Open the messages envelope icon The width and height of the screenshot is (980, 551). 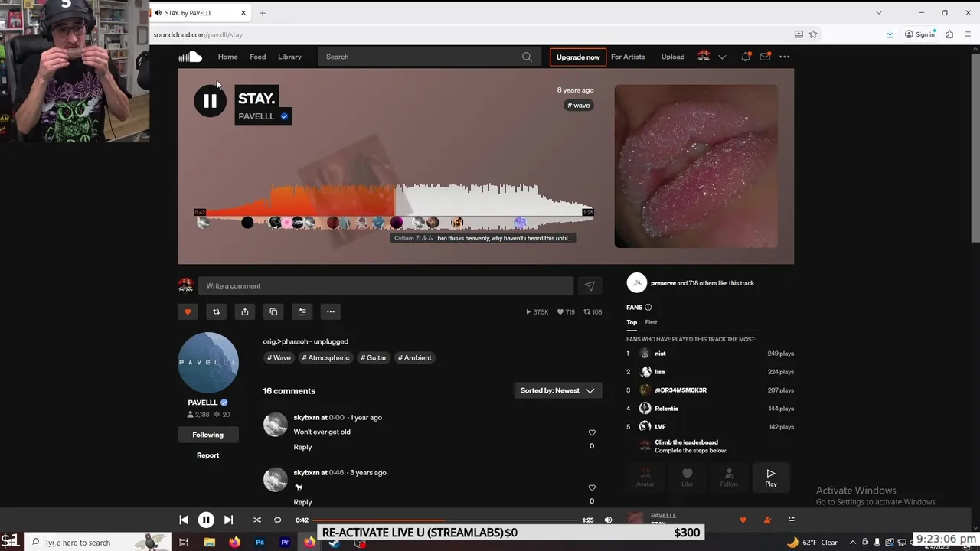(765, 57)
